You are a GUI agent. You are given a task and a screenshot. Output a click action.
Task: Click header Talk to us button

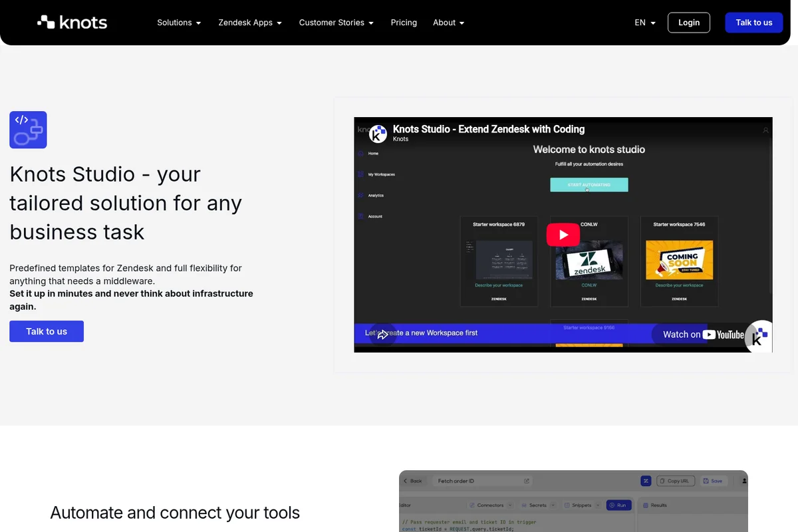pos(754,23)
